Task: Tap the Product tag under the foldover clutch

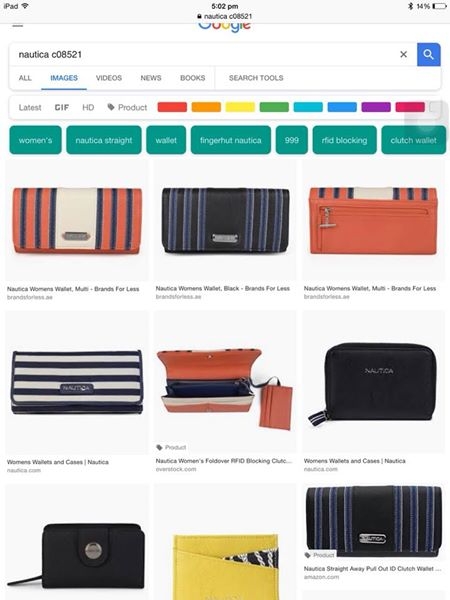Action: (x=171, y=447)
